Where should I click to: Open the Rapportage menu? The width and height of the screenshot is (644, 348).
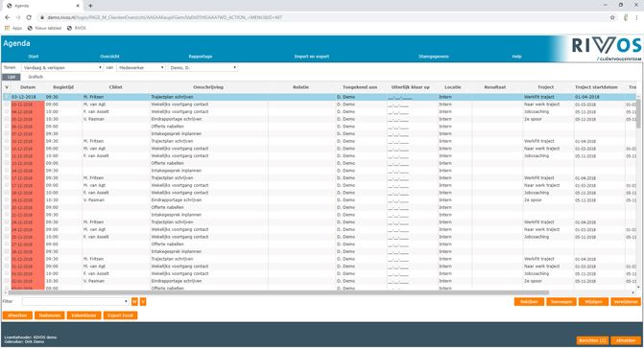click(201, 57)
